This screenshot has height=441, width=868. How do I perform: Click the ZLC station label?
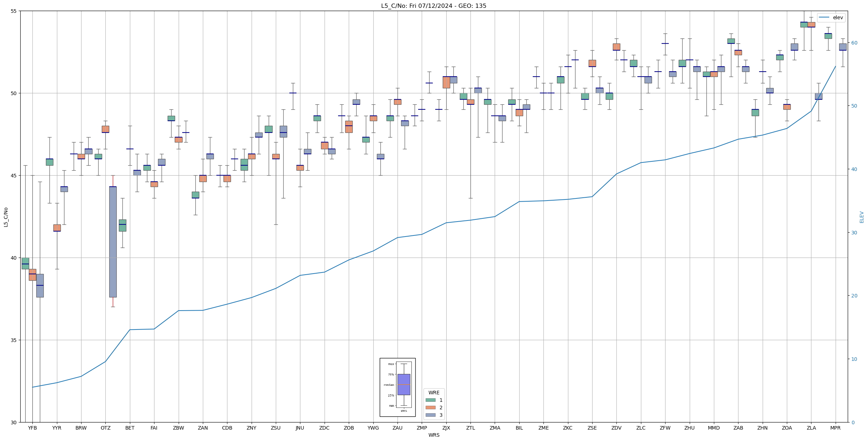coord(641,428)
